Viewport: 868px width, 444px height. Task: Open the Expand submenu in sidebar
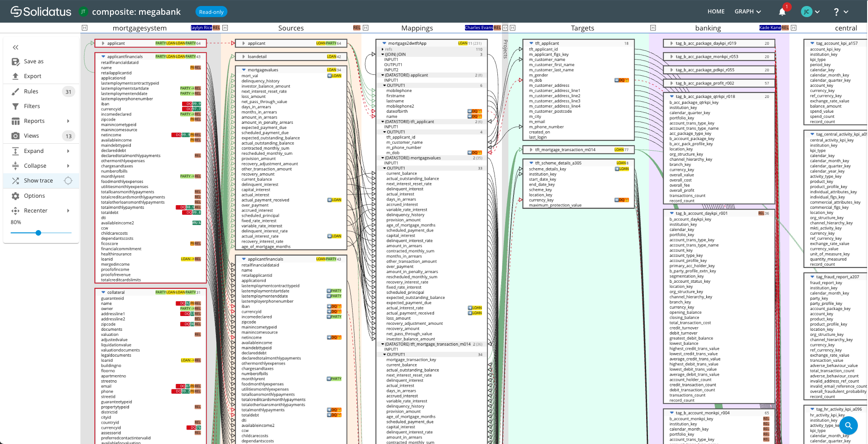(41, 151)
